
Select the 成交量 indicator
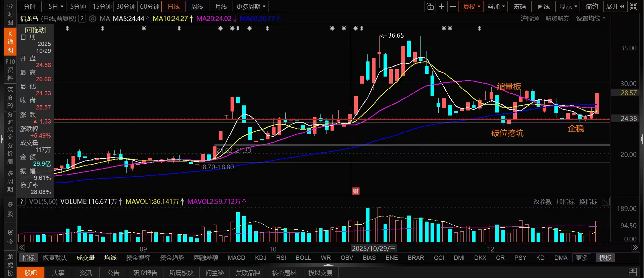[x=86, y=258]
